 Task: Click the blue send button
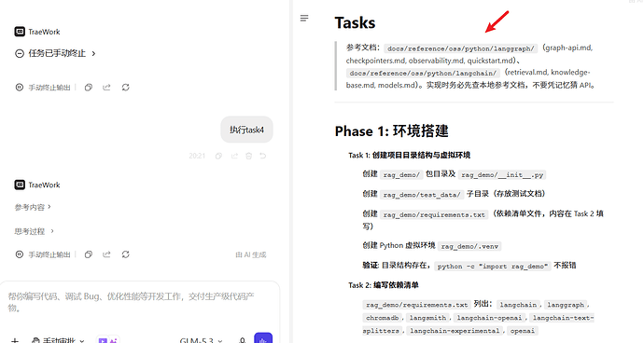[x=263, y=338]
